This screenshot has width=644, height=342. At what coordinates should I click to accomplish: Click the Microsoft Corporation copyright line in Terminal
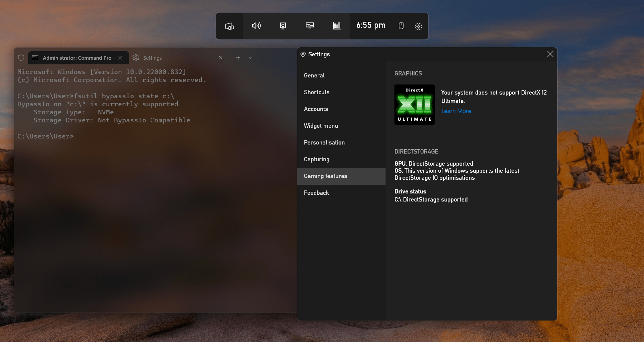[112, 80]
